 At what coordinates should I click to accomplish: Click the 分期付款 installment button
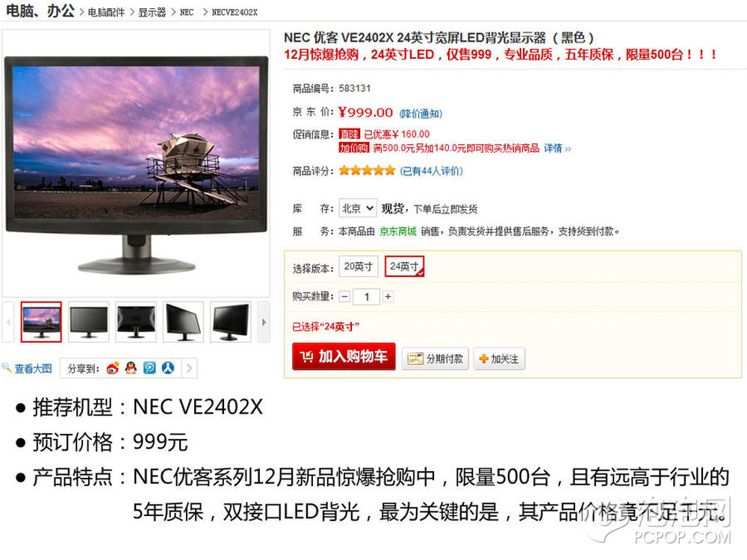click(436, 358)
